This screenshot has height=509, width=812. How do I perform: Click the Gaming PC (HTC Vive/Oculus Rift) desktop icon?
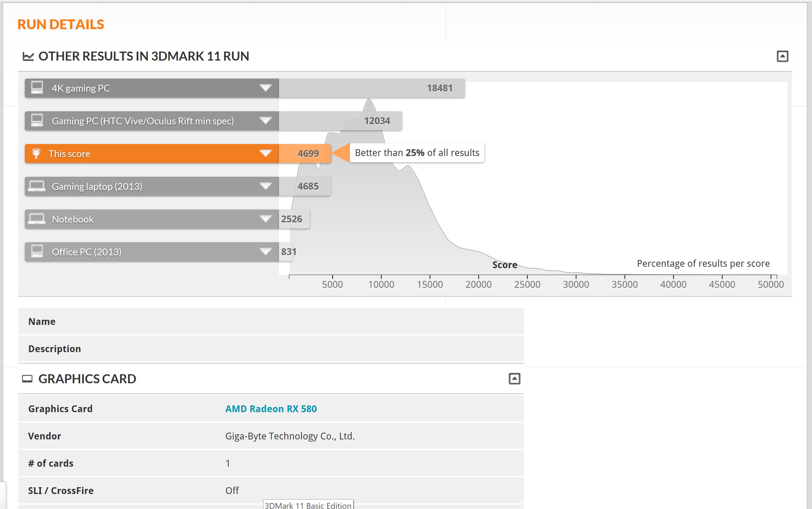[37, 120]
